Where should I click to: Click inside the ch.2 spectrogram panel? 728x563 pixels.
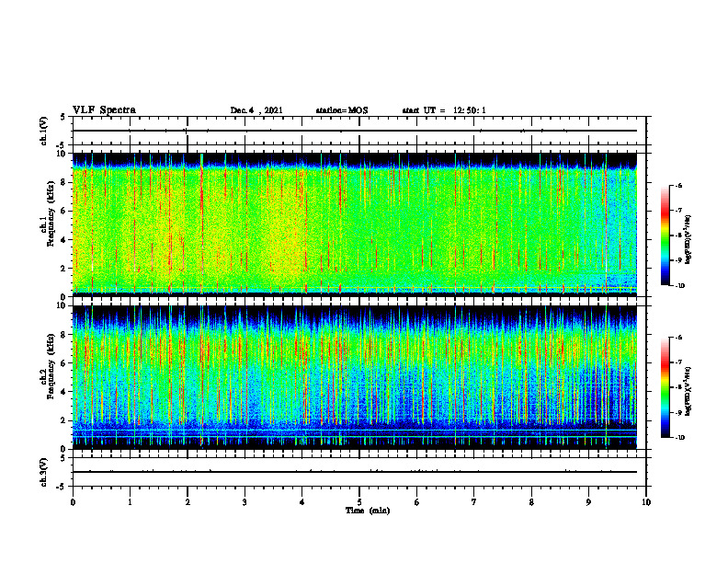(x=355, y=377)
